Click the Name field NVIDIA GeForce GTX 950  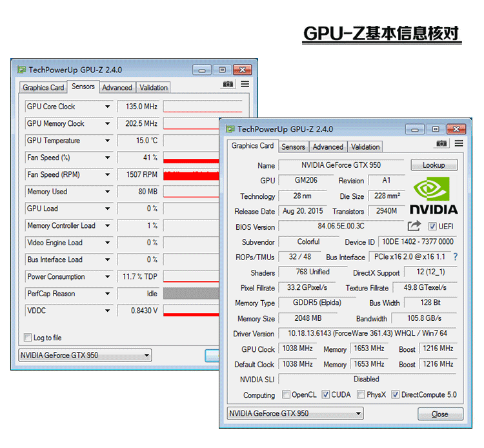tap(341, 165)
